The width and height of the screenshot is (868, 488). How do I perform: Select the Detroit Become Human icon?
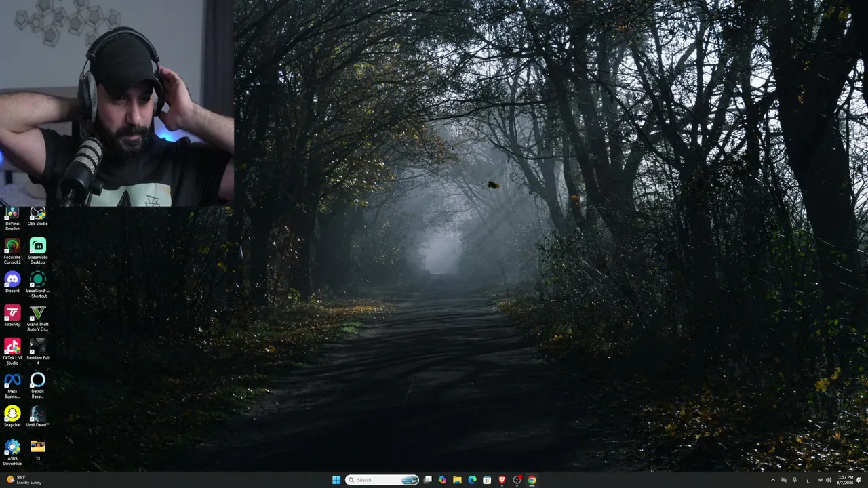(37, 385)
